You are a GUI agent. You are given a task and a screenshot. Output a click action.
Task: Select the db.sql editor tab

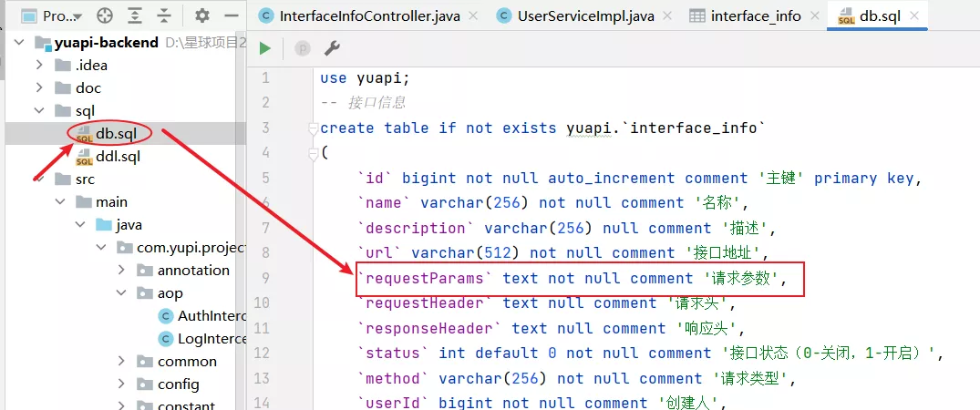point(880,16)
